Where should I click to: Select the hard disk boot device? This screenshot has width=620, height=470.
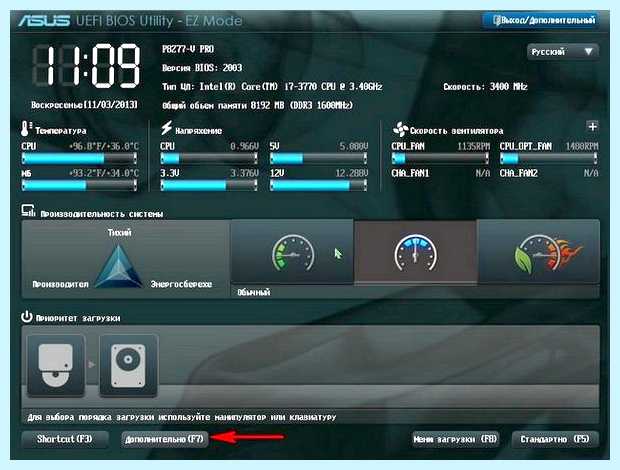[129, 366]
